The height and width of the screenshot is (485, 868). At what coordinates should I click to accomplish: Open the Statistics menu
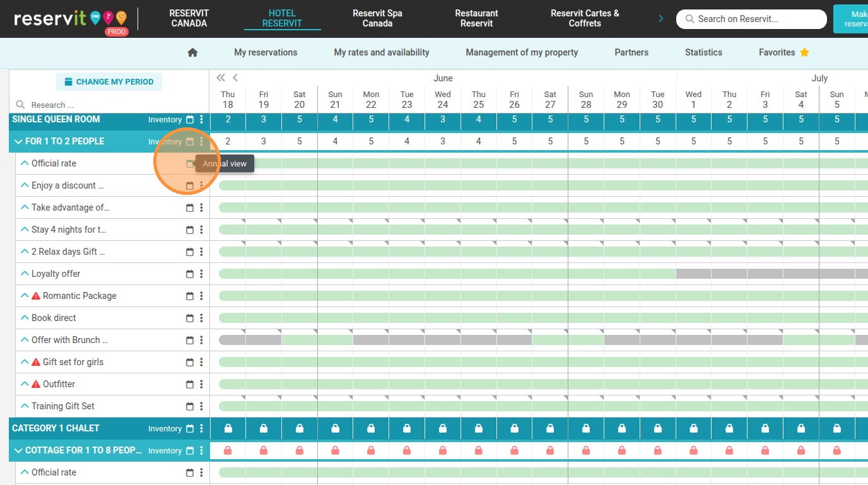(x=703, y=52)
